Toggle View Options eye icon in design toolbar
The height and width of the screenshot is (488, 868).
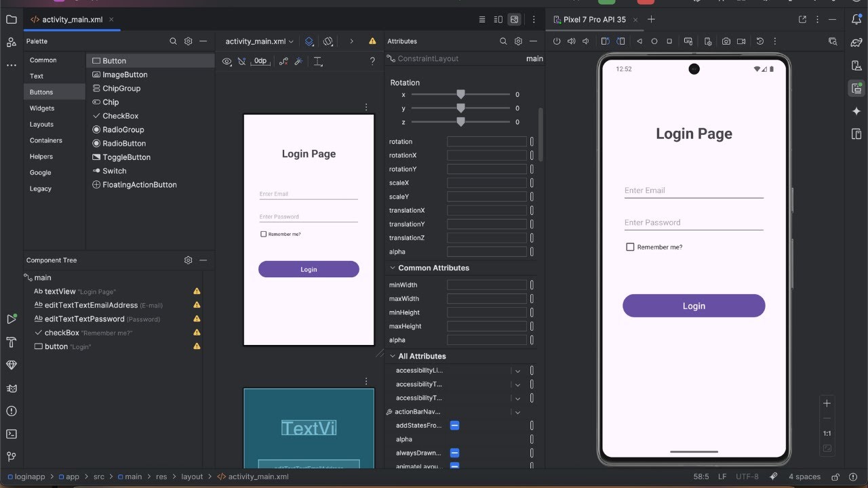(227, 61)
